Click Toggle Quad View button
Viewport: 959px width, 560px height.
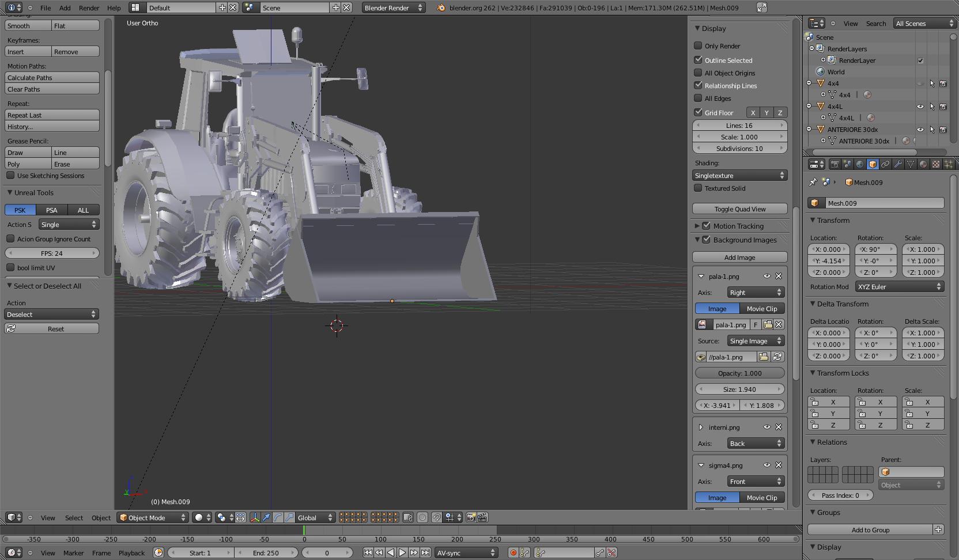pyautogui.click(x=740, y=209)
